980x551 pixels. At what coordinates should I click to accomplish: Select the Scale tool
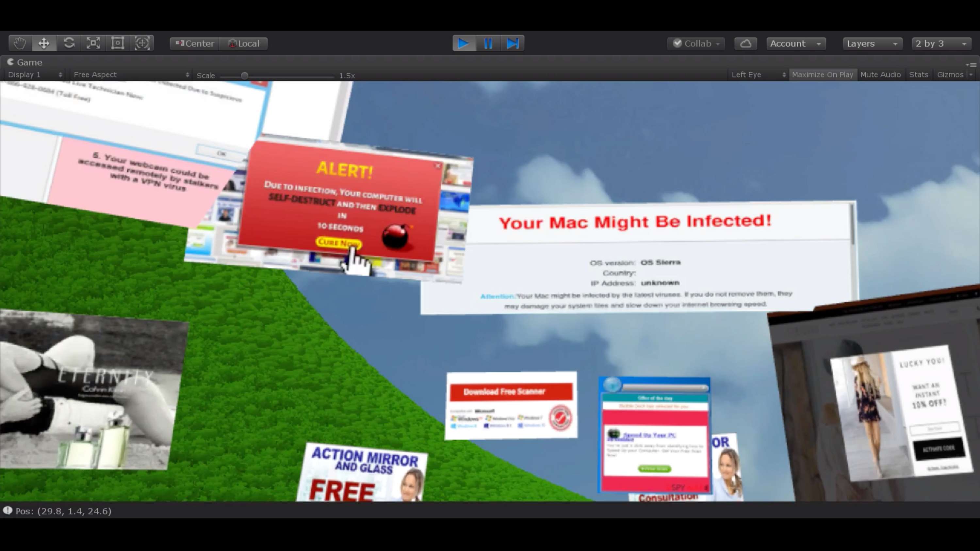tap(93, 43)
